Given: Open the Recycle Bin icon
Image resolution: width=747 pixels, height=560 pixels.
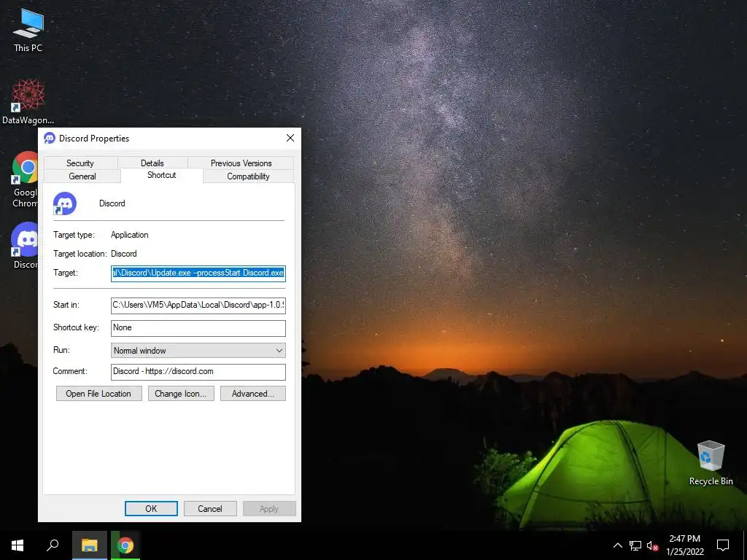Looking at the screenshot, I should pos(711,463).
